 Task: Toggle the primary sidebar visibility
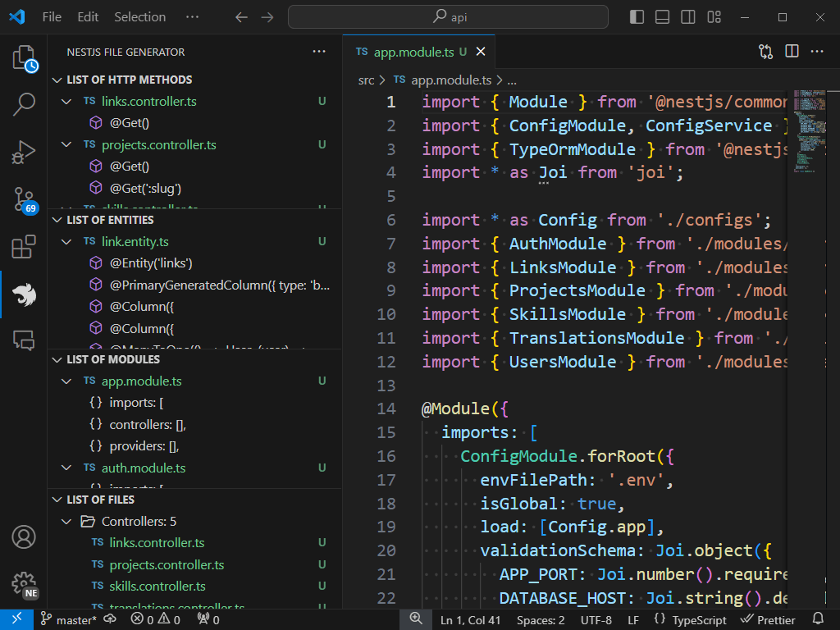click(636, 16)
